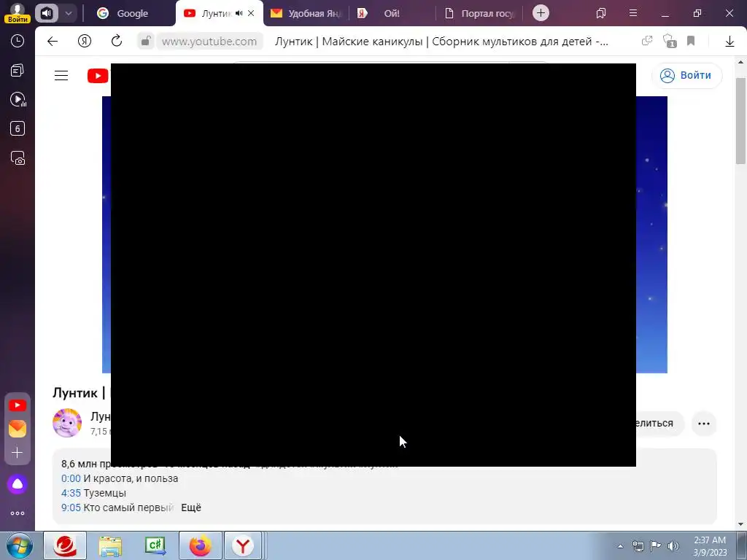The image size is (747, 560).
Task: Open YouTube shortcut in the sidebar
Action: click(18, 405)
